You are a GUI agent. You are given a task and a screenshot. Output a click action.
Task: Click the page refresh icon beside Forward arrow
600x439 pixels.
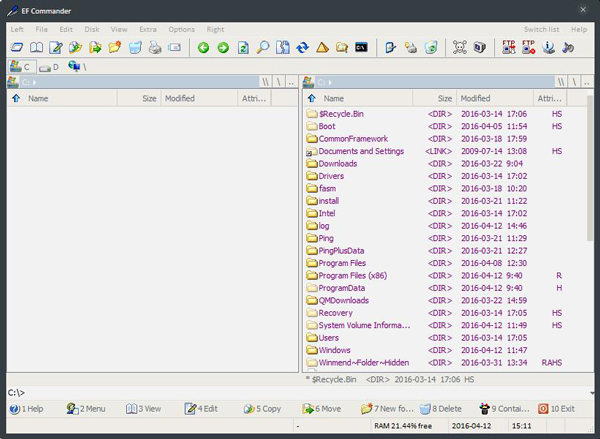(243, 47)
